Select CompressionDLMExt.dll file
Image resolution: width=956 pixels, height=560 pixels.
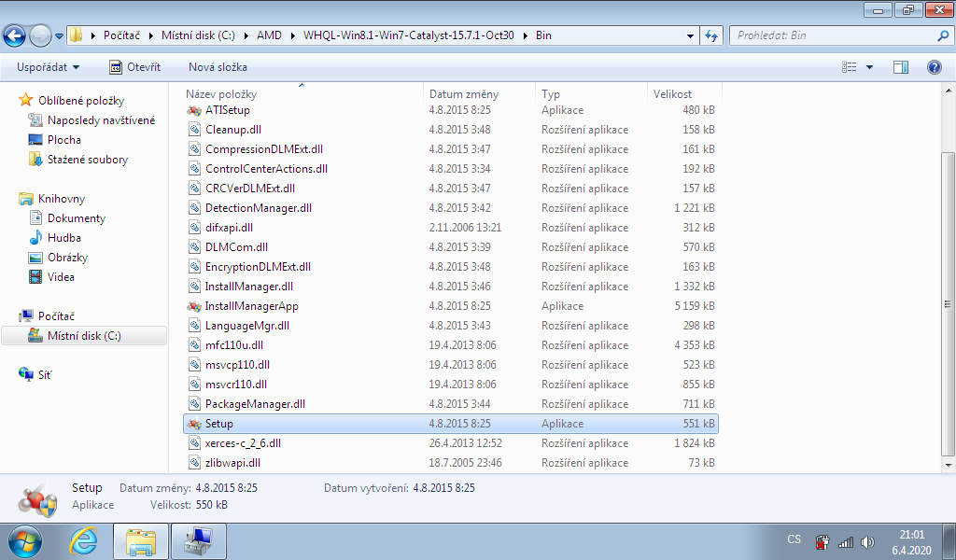coord(264,148)
